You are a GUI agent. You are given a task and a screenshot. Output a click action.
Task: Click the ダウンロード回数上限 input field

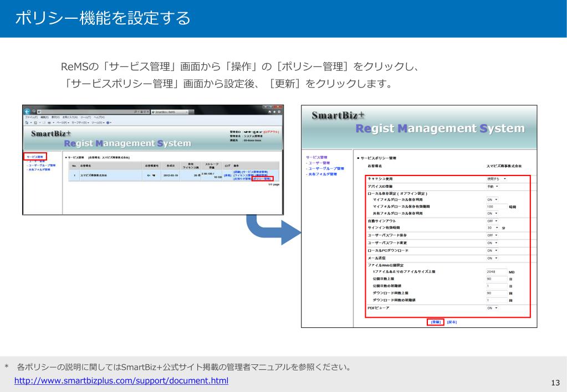pyautogui.click(x=497, y=293)
